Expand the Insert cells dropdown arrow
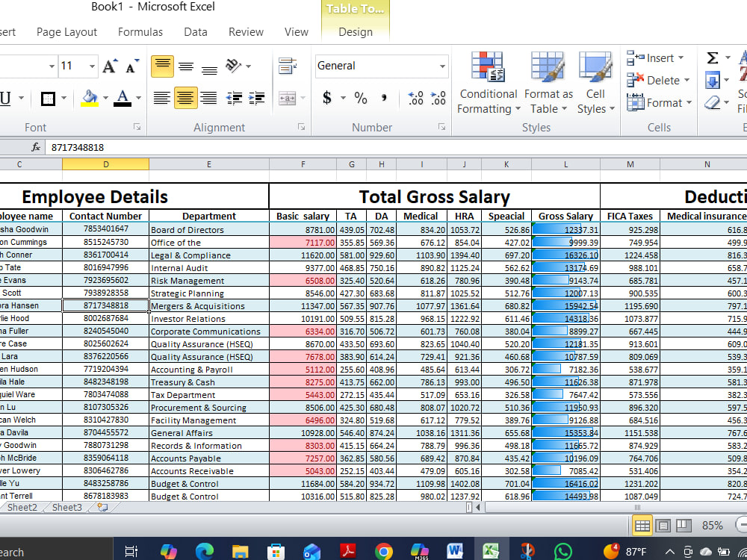 coord(681,58)
